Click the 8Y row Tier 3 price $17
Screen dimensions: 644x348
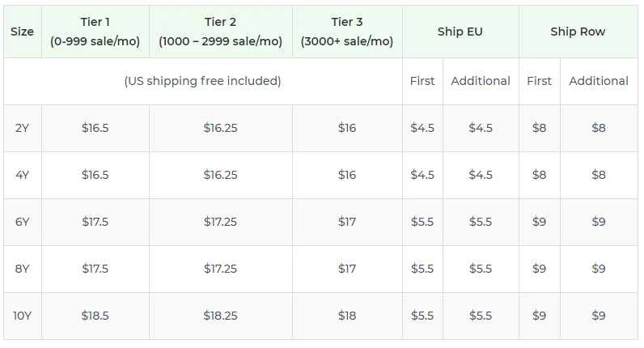click(347, 269)
